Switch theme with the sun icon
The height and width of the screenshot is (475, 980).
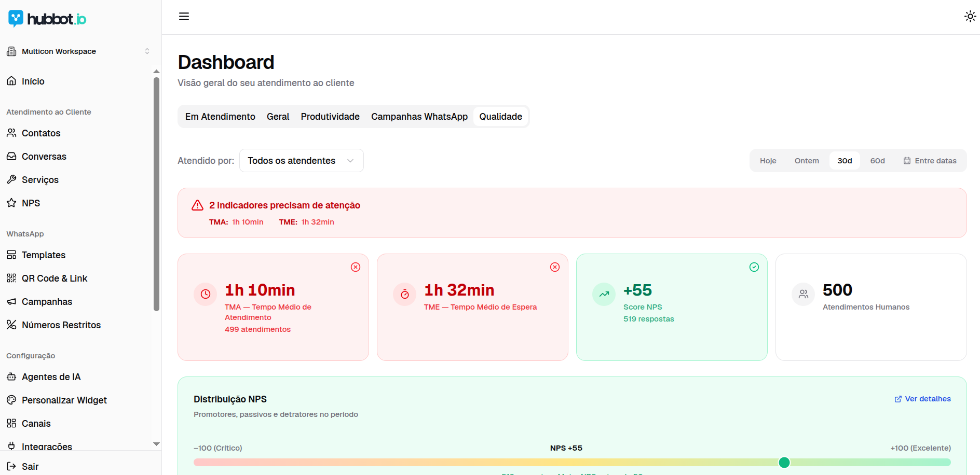(970, 17)
